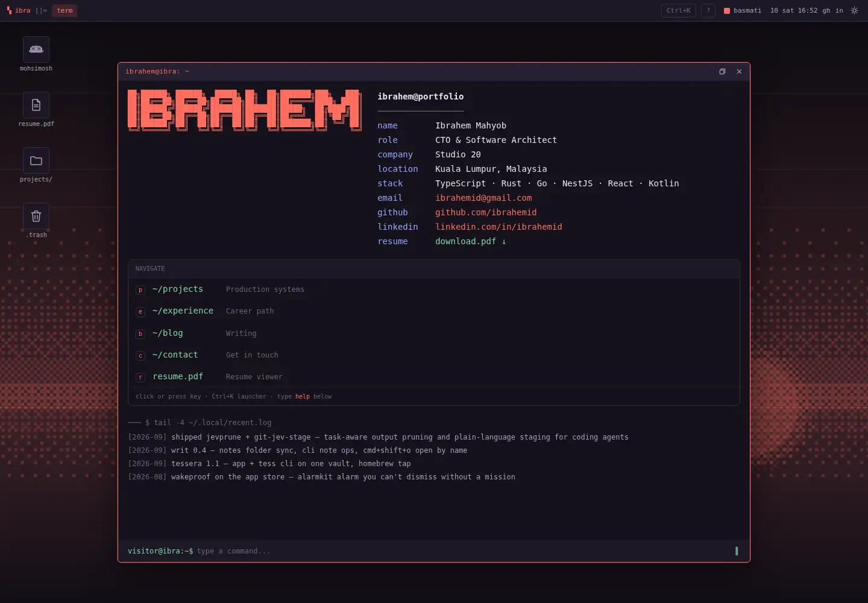Open the github.com/ibrahemid link
This screenshot has height=603, width=868.
click(x=486, y=212)
